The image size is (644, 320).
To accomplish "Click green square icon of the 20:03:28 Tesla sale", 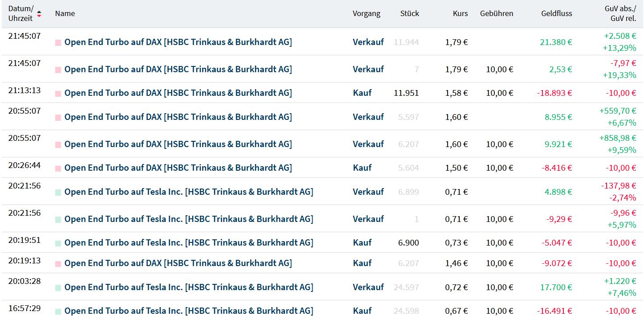I will (58, 287).
